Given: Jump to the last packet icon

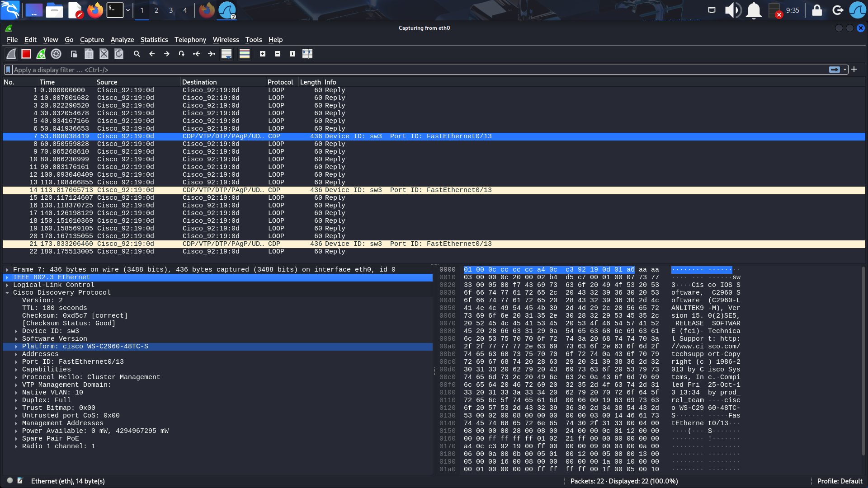Looking at the screenshot, I should click(x=212, y=54).
